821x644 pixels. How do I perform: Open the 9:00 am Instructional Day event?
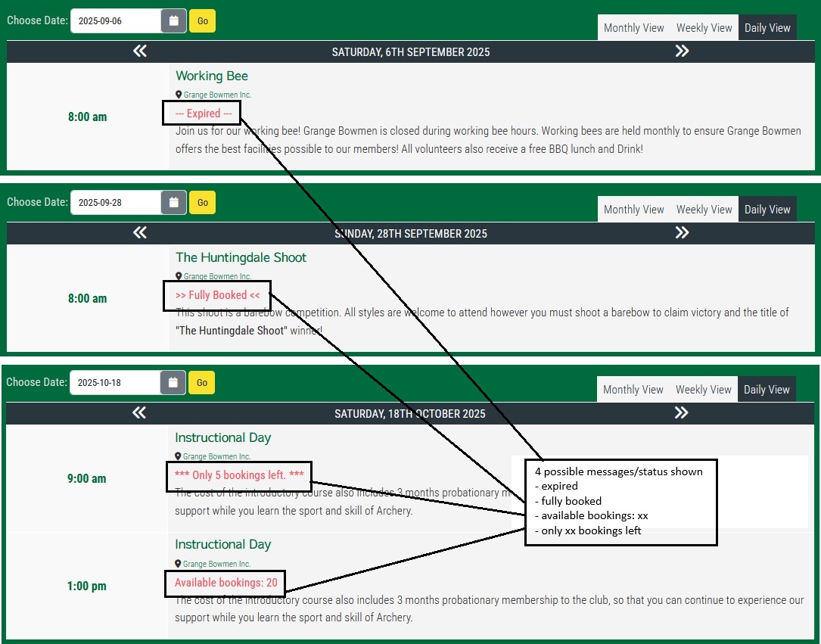[x=222, y=437]
